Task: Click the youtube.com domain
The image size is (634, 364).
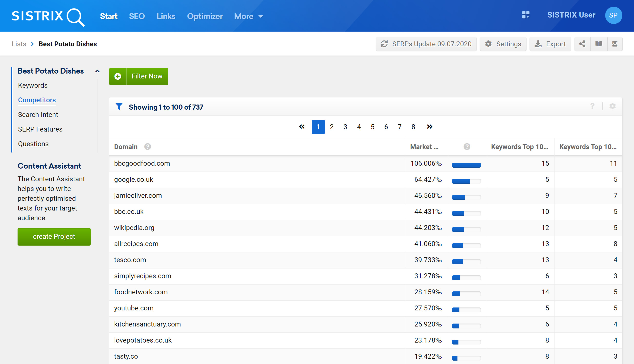Action: pyautogui.click(x=134, y=308)
